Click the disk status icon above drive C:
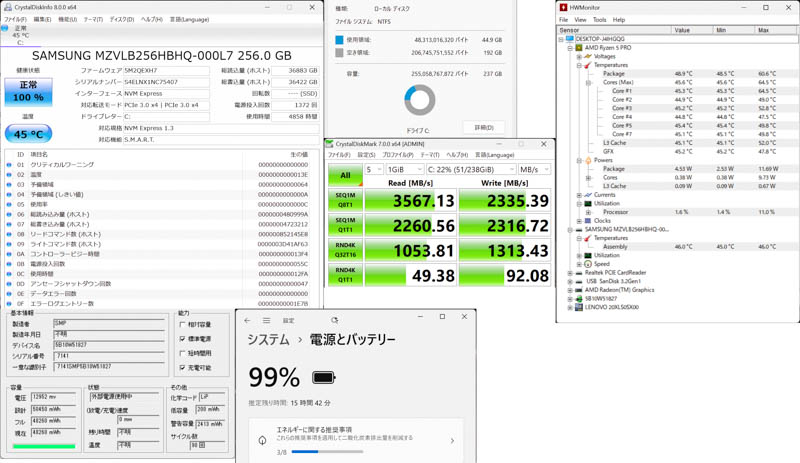 (x=7, y=29)
